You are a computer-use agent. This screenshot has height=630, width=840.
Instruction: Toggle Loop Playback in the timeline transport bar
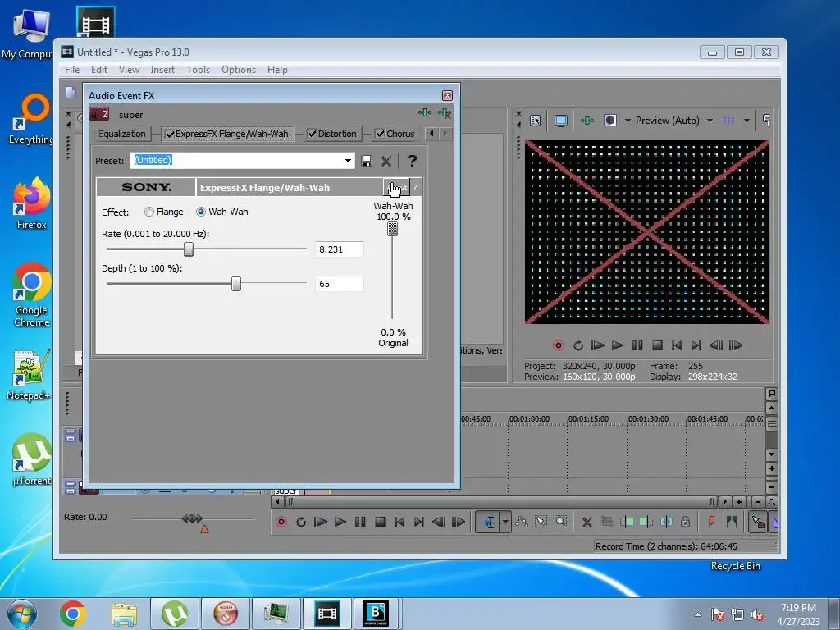coord(301,522)
